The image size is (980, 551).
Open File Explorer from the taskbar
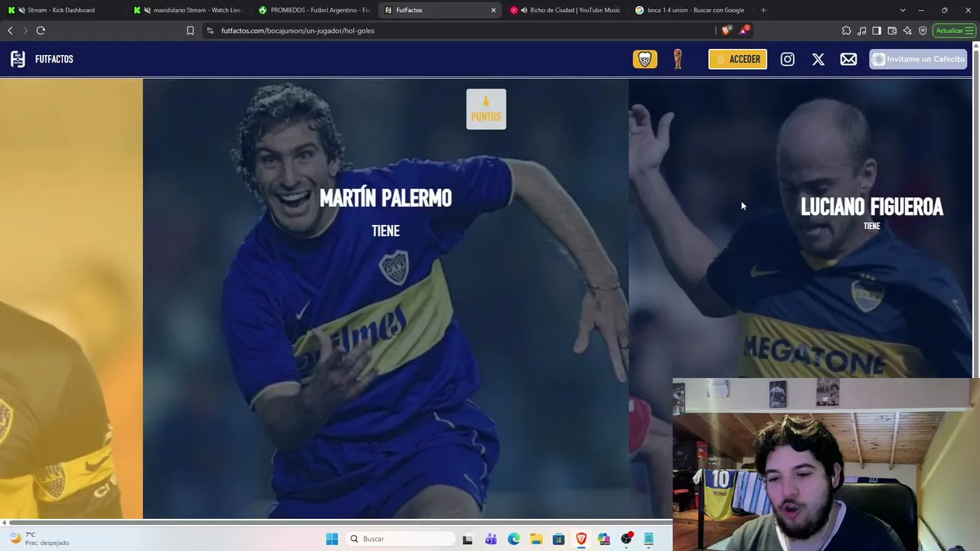click(x=536, y=539)
